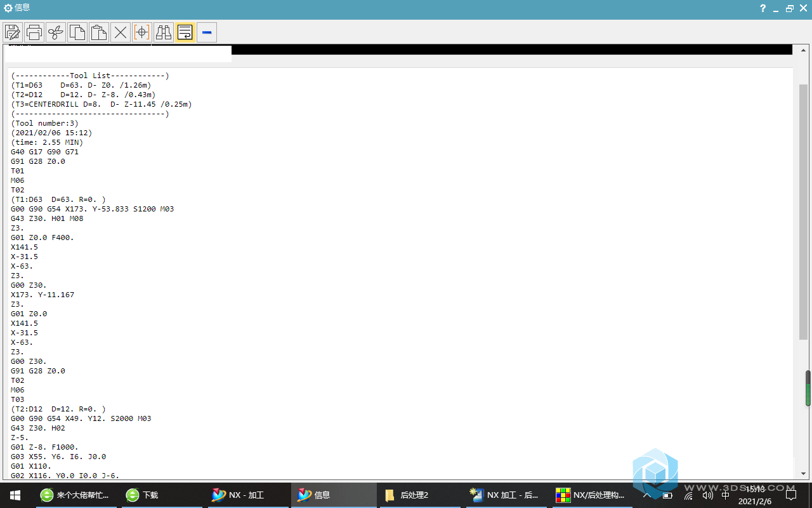The image size is (812, 508).
Task: Switch to 'NX 加工 - 后...' taskbar window
Action: pos(506,495)
